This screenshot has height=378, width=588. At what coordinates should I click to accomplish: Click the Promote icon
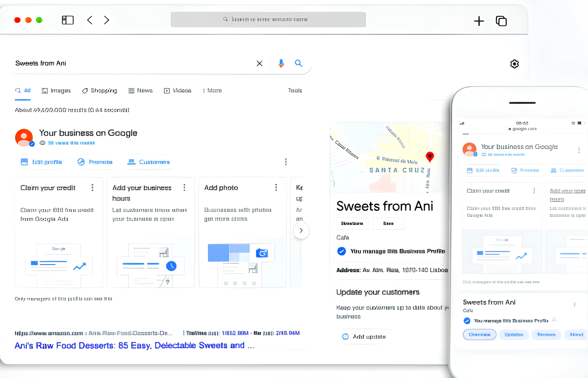point(80,162)
